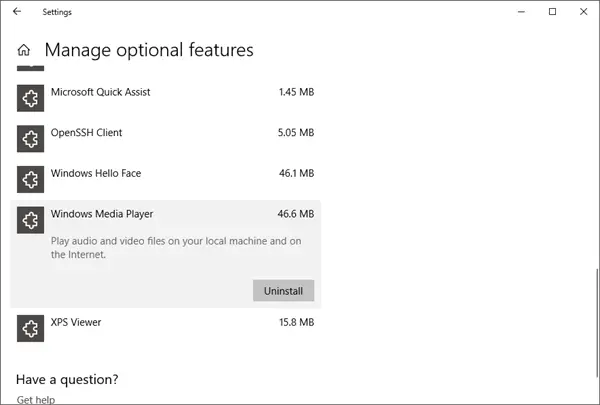Expand the XPS Viewer entry
The width and height of the screenshot is (600, 405).
[x=76, y=323]
